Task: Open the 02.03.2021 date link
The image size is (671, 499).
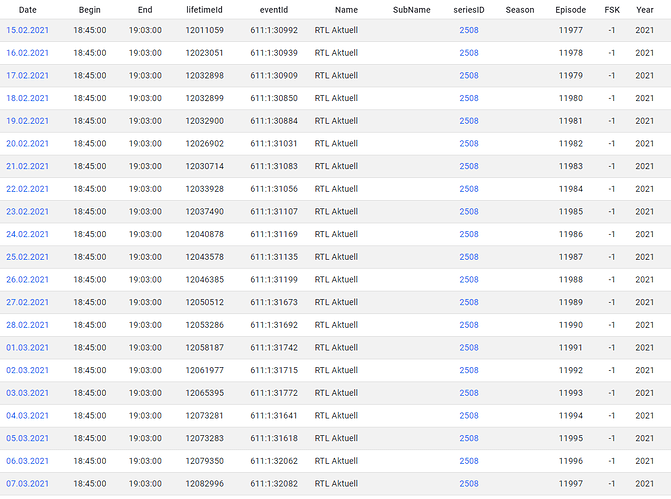Action: pyautogui.click(x=27, y=371)
